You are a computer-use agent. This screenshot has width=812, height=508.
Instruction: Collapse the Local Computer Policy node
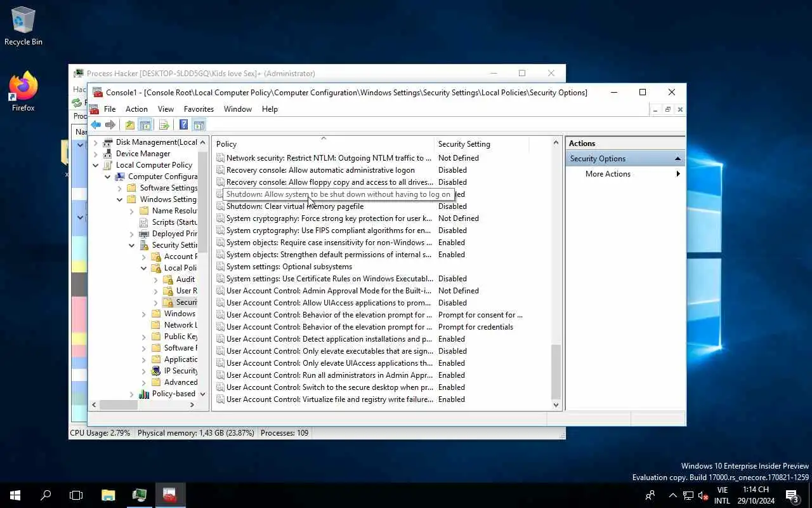coord(96,165)
